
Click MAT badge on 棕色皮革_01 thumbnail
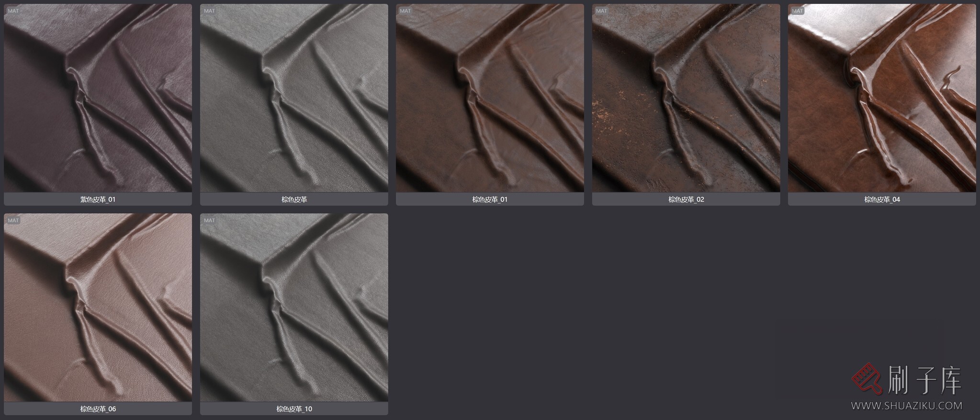[406, 11]
